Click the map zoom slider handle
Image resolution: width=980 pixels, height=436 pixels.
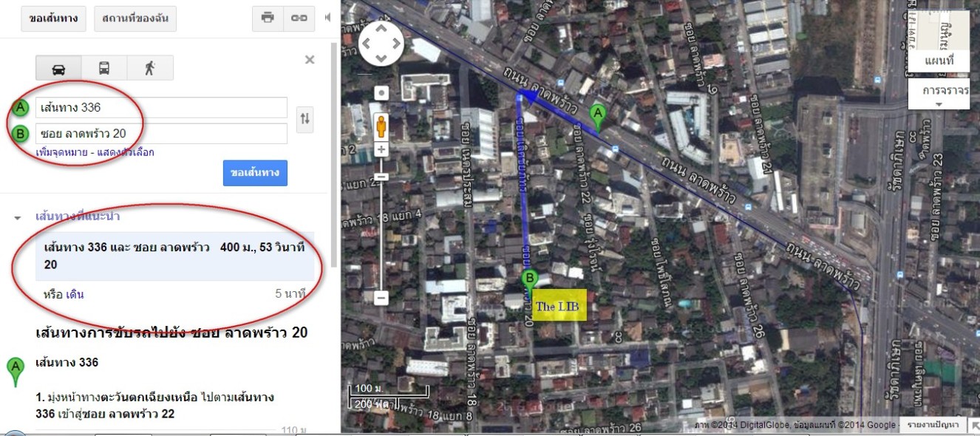[381, 177]
